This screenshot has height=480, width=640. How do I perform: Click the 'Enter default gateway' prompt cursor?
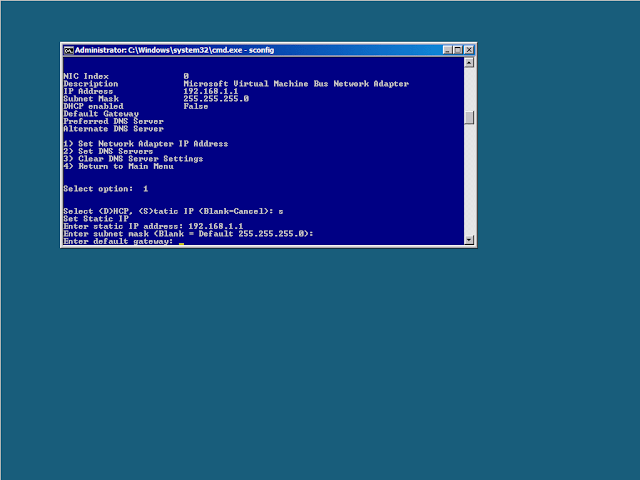(x=182, y=242)
